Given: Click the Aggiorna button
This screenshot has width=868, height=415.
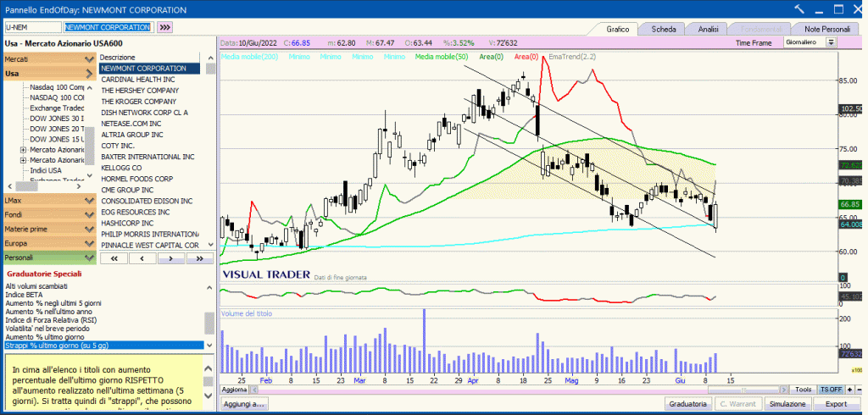Looking at the screenshot, I should pos(234,390).
